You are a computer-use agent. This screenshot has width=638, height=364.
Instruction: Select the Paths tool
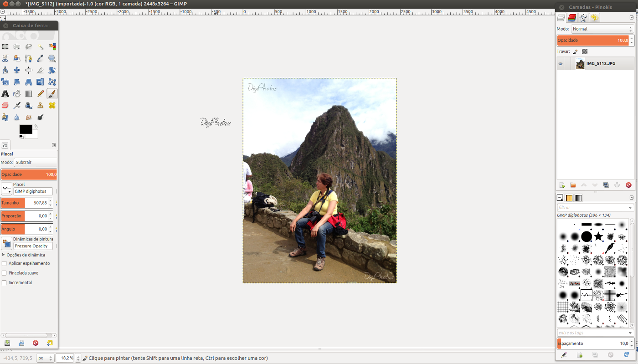click(29, 58)
